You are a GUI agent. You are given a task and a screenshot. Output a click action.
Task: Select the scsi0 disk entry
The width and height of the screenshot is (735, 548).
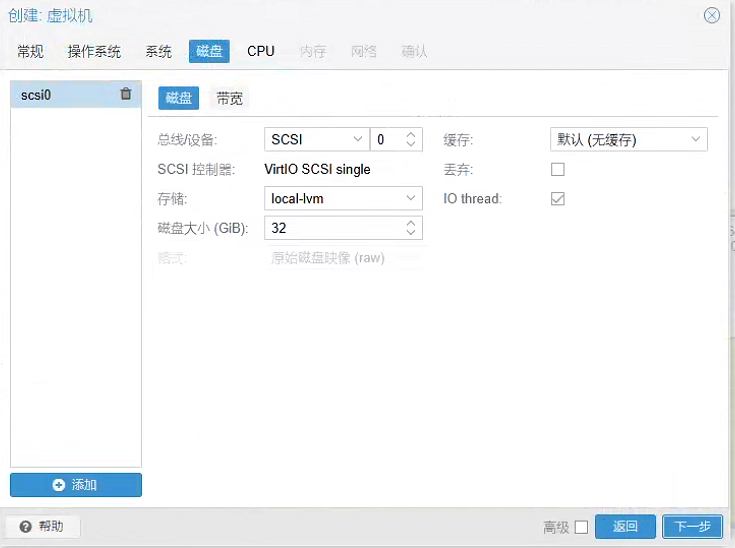point(76,95)
